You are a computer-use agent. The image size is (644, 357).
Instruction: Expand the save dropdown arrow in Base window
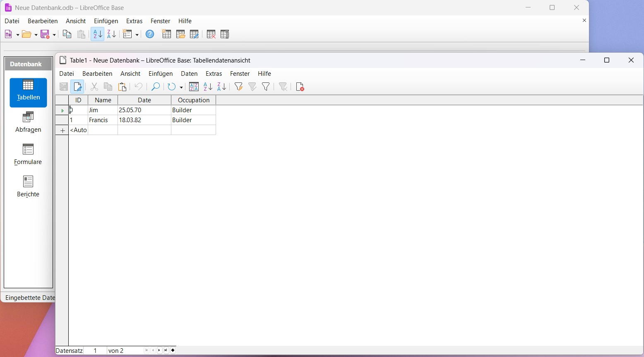[54, 35]
